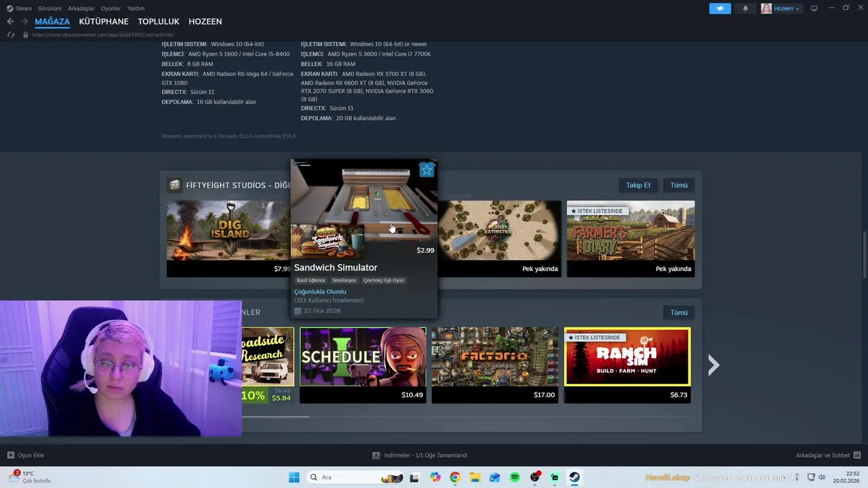This screenshot has width=868, height=488.
Task: Go forward with the right arrow
Action: (24, 22)
